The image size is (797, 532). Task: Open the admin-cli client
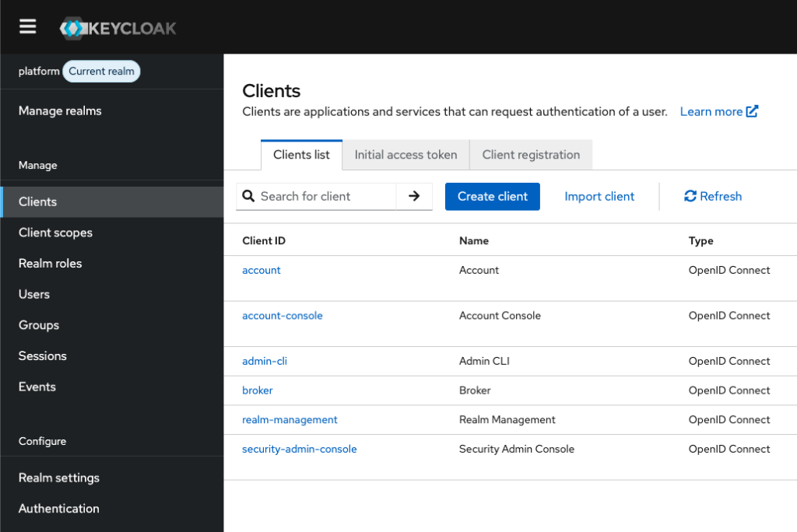coord(265,362)
